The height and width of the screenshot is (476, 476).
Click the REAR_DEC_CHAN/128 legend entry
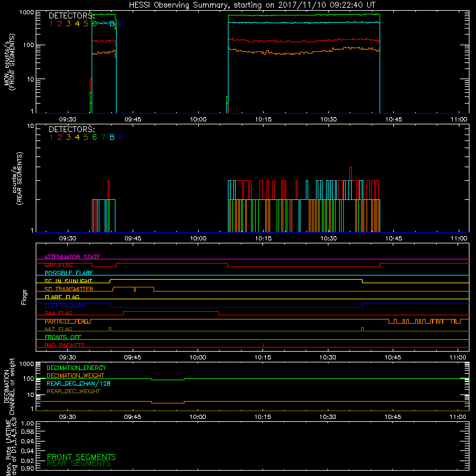79,384
